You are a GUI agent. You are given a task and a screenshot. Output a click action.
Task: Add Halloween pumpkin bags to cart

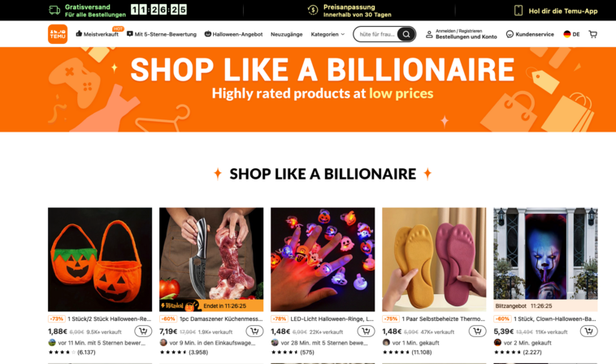pyautogui.click(x=143, y=331)
